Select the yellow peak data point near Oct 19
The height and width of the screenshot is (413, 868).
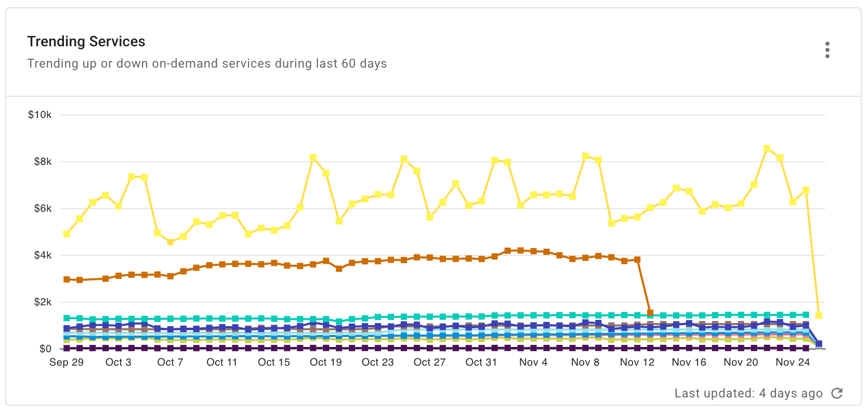tap(313, 157)
